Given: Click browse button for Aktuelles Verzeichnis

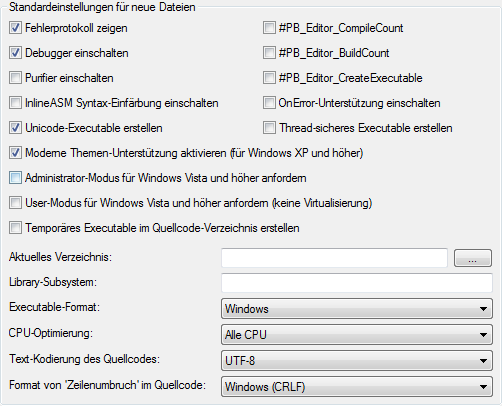Looking at the screenshot, I should (473, 258).
